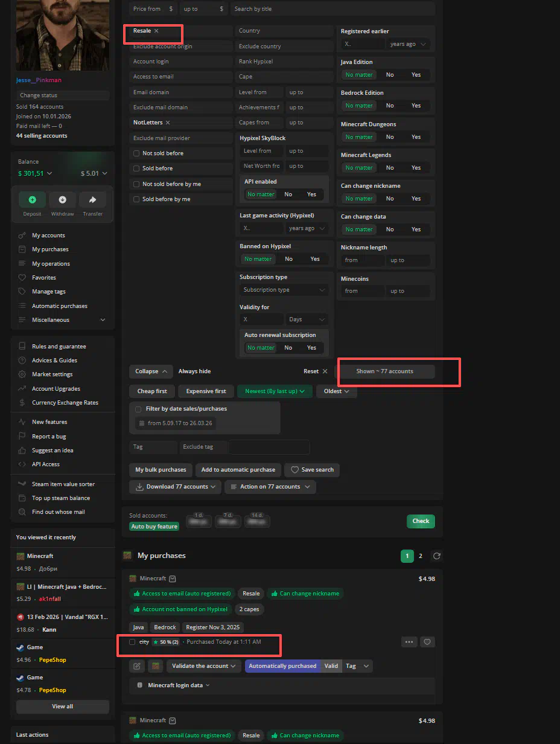Select 'Yes' for Java Edition filter
The height and width of the screenshot is (744, 560).
[416, 75]
